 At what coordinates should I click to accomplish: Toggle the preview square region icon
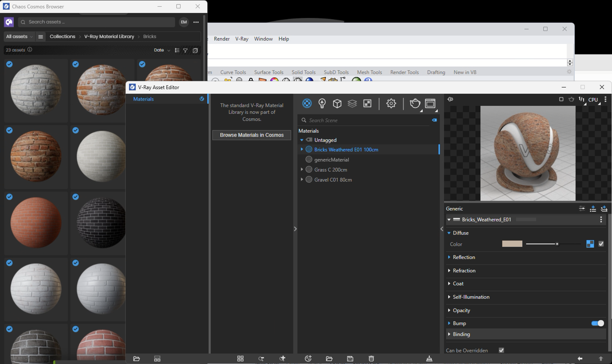click(x=561, y=99)
